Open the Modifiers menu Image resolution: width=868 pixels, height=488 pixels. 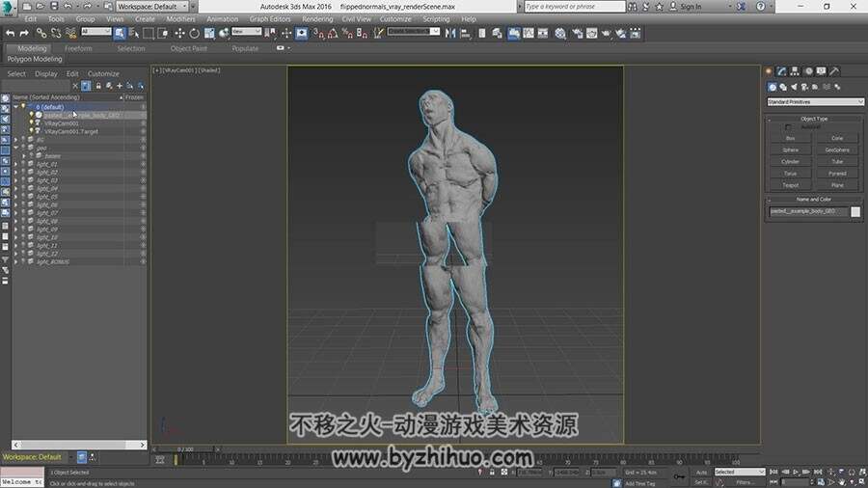point(180,19)
